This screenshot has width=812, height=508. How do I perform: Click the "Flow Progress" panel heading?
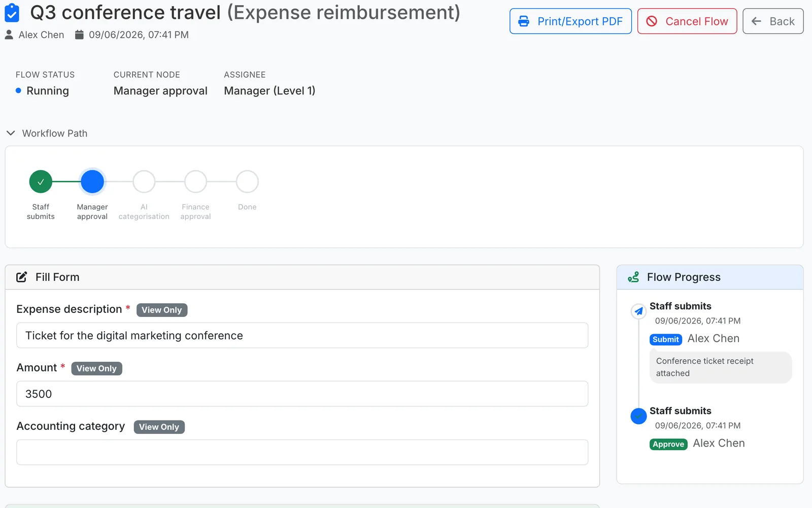(684, 277)
